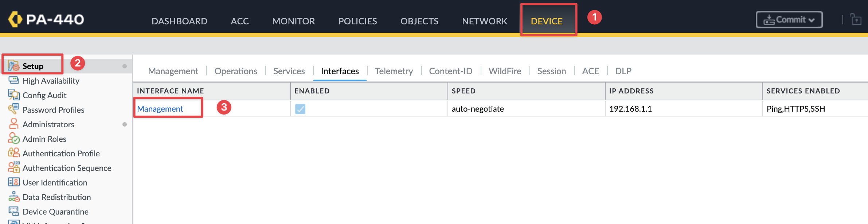This screenshot has width=868, height=224.
Task: Click the User Identification icon
Action: pyautogui.click(x=13, y=182)
